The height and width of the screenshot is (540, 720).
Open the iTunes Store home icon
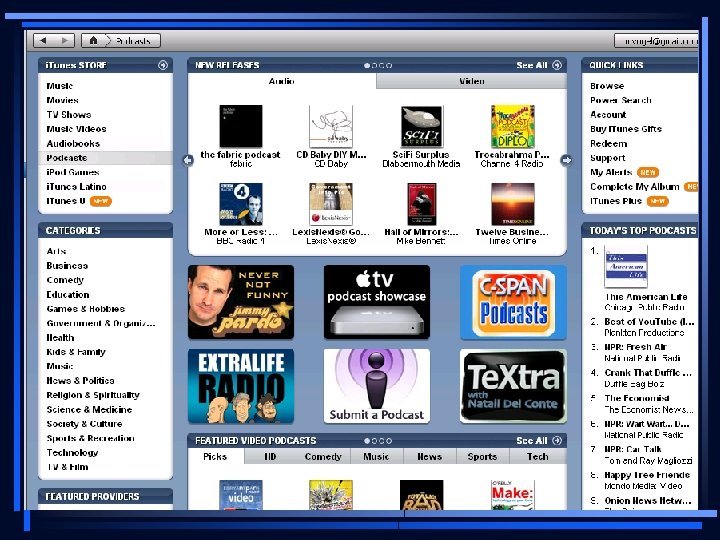pos(93,40)
